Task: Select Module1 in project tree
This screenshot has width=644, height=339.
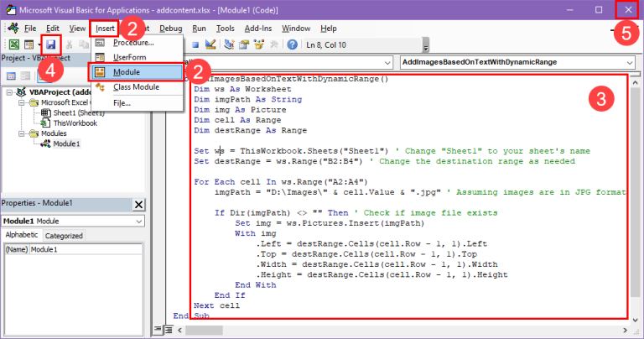Action: 66,143
